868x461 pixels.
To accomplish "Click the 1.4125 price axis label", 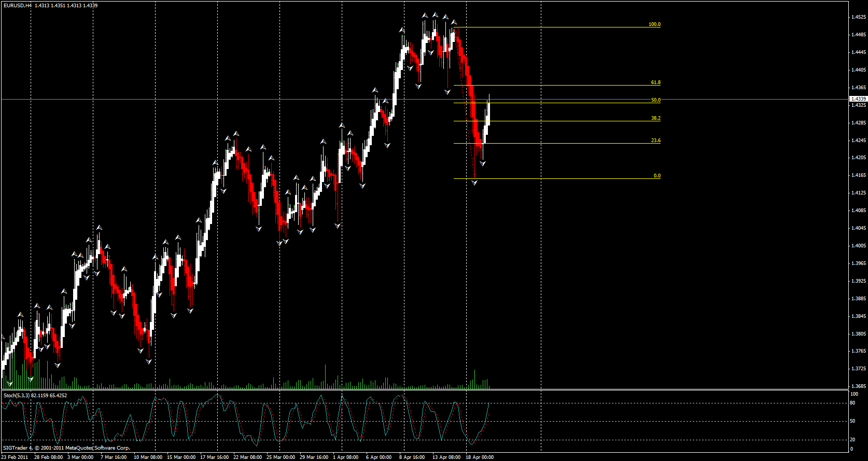I will click(859, 193).
